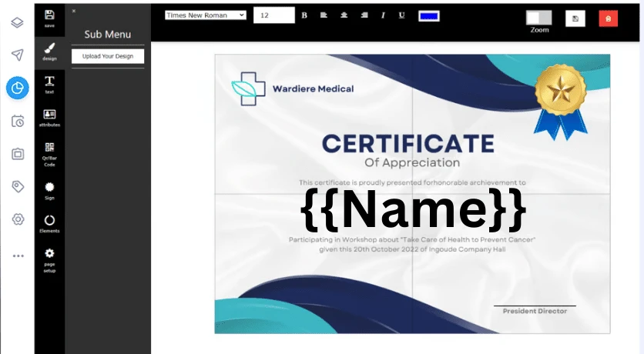
Task: Click the paper plane send icon
Action: point(17,55)
